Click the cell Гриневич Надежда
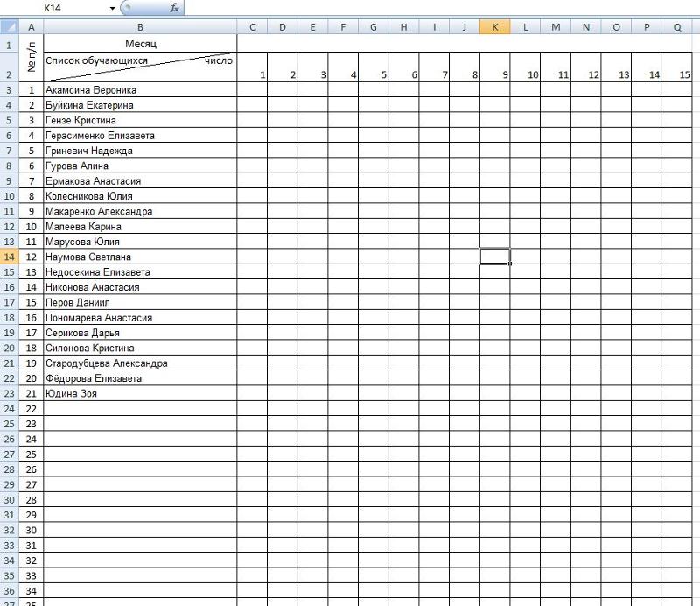Viewport: 700px width, 606px height. [140, 151]
